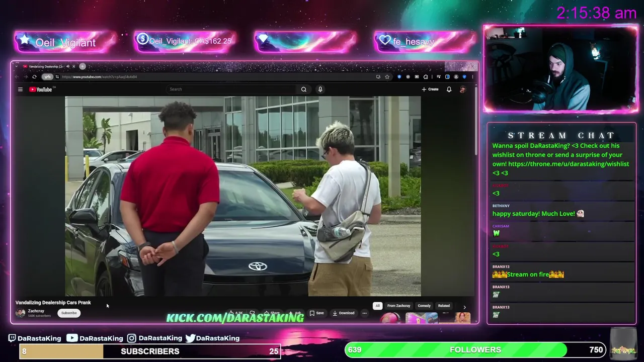Go back with the browser back arrow
This screenshot has width=644, height=362.
click(17, 76)
